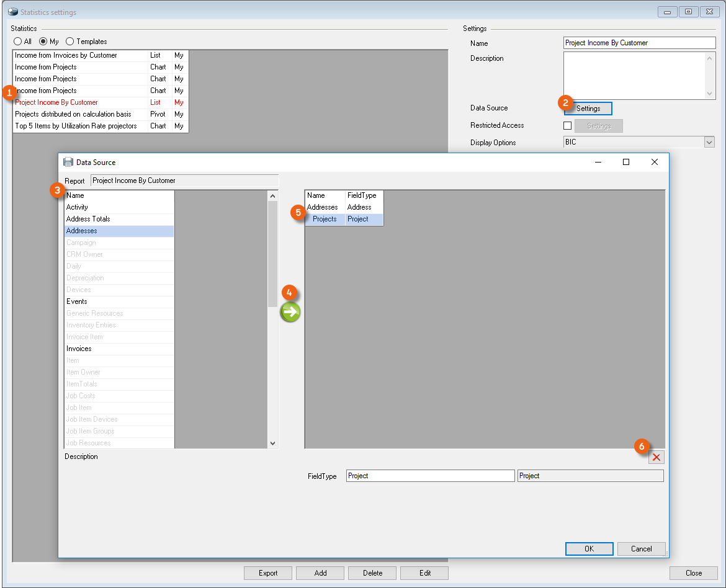
Task: Select the Templates radio button
Action: (x=70, y=42)
